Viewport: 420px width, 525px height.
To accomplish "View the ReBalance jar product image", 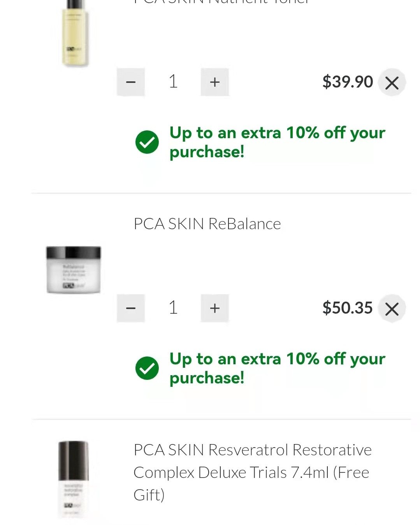I will (x=74, y=270).
